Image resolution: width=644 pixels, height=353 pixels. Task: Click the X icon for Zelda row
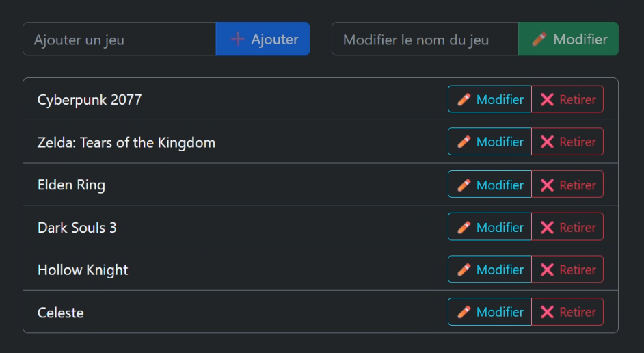pos(547,142)
